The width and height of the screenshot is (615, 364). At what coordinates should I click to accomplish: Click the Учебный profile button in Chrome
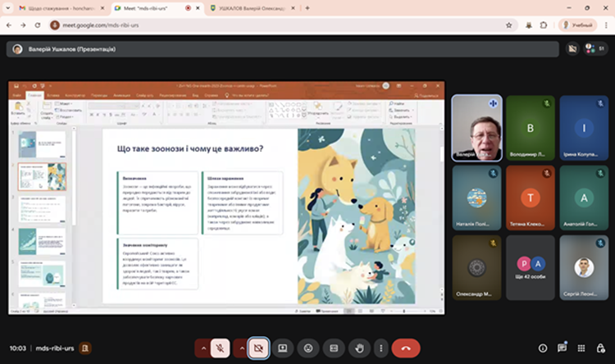click(577, 25)
